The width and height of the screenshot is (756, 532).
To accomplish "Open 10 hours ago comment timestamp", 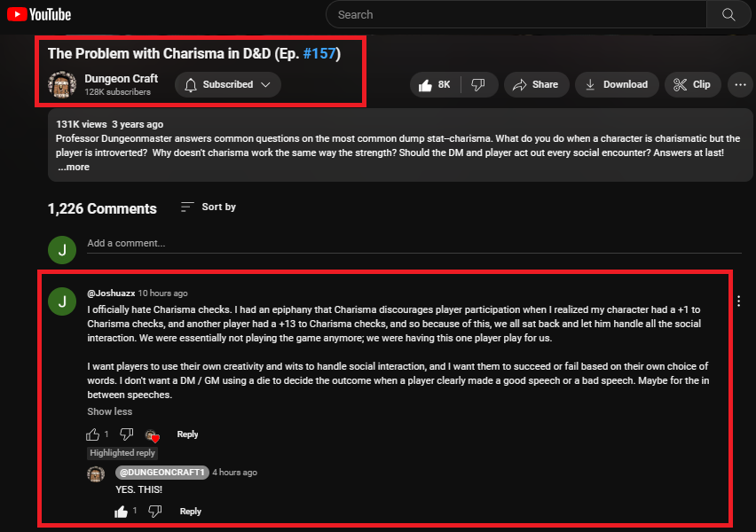I will [163, 293].
